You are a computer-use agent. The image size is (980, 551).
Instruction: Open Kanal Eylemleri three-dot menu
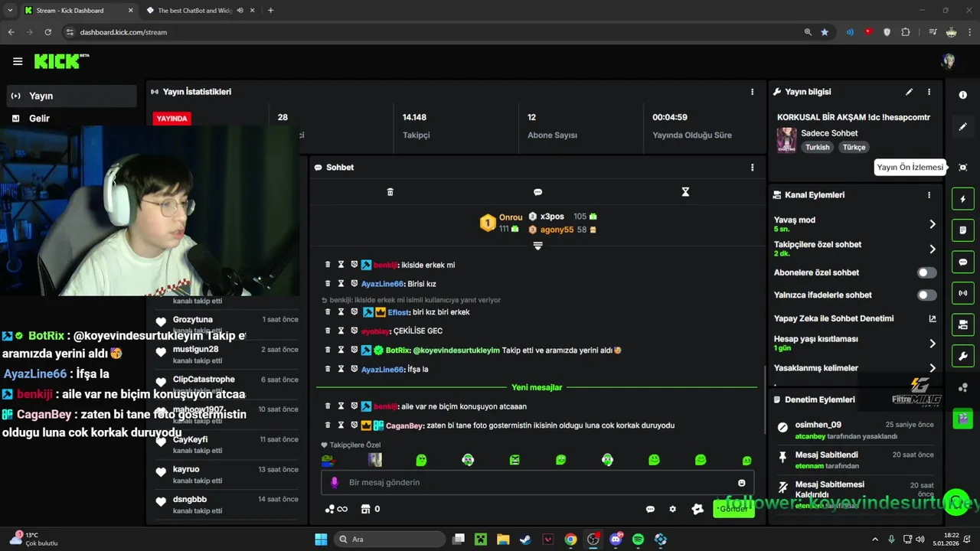[x=929, y=195]
